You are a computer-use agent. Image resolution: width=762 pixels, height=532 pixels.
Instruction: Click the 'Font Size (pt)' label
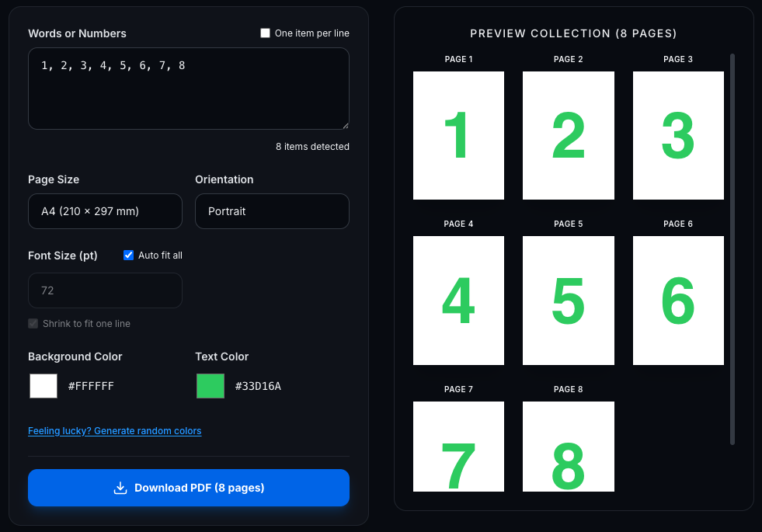pyautogui.click(x=63, y=256)
